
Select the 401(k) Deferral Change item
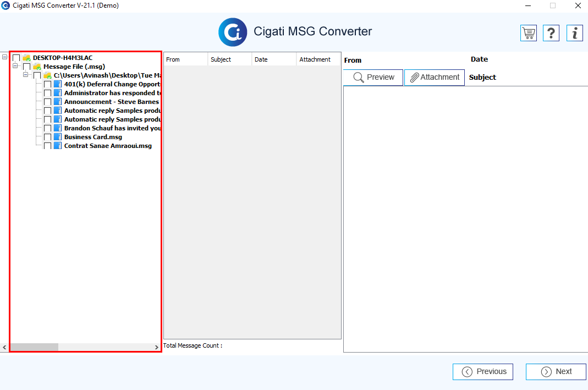tap(112, 84)
